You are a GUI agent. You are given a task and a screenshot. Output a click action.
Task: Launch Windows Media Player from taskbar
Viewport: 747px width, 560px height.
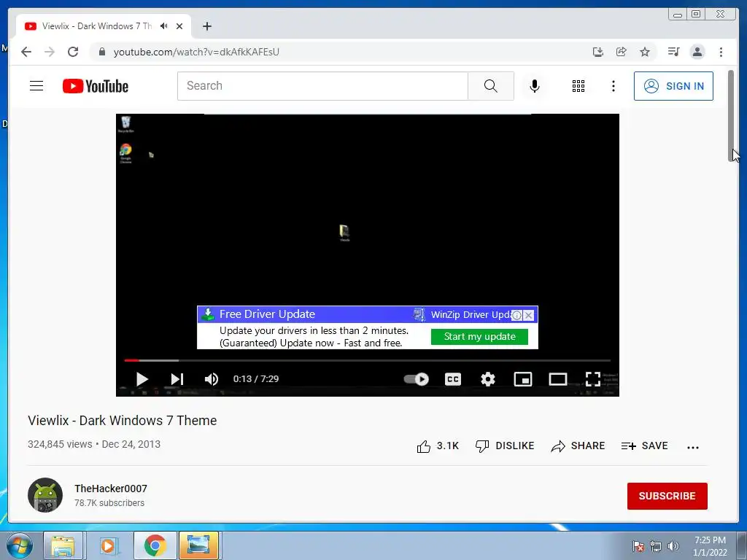pos(108,545)
